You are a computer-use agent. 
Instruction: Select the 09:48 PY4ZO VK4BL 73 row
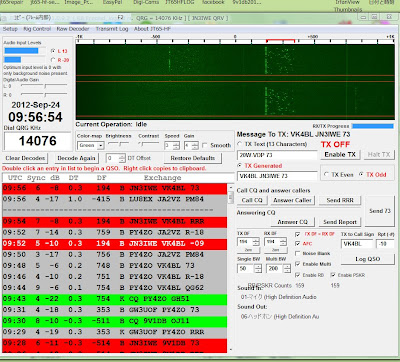click(x=115, y=265)
